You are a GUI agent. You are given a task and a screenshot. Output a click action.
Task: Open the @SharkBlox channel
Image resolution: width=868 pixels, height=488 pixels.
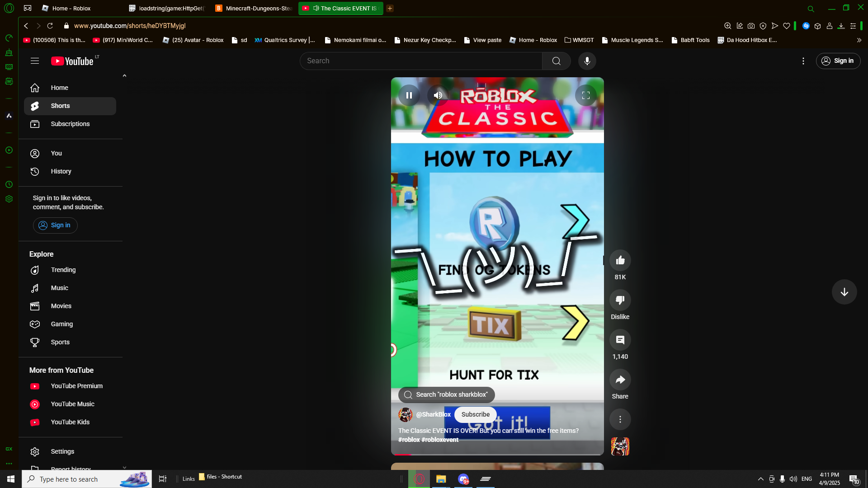[x=433, y=414]
